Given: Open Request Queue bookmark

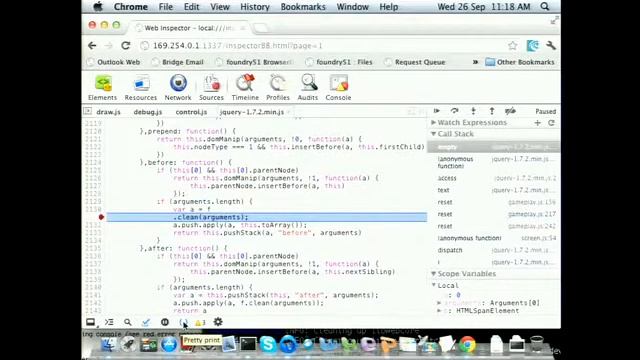Looking at the screenshot, I should [415, 62].
